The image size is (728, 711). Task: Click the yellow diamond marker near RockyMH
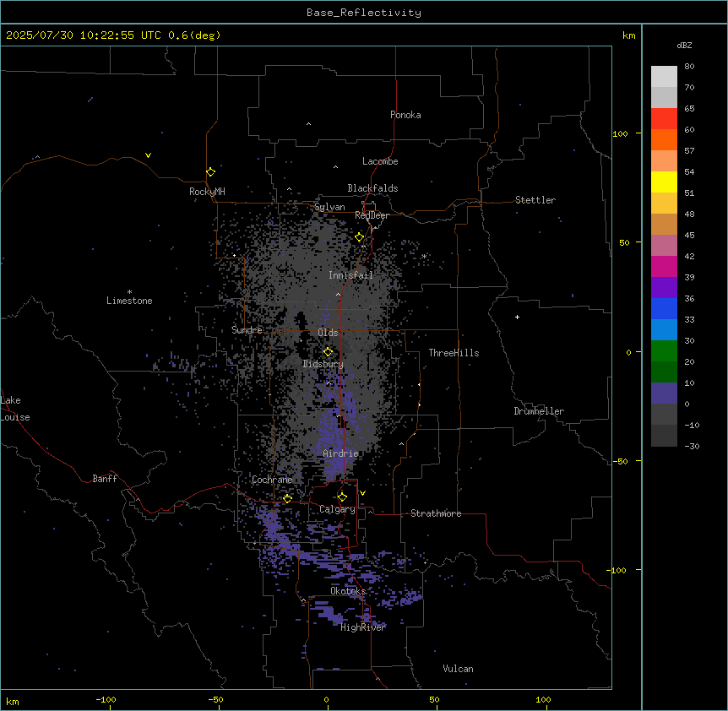tap(210, 172)
